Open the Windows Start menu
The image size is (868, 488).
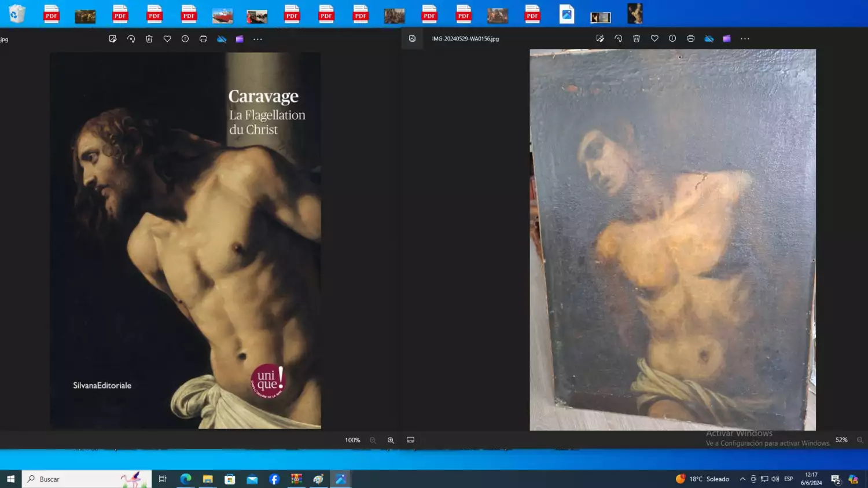[x=10, y=479]
